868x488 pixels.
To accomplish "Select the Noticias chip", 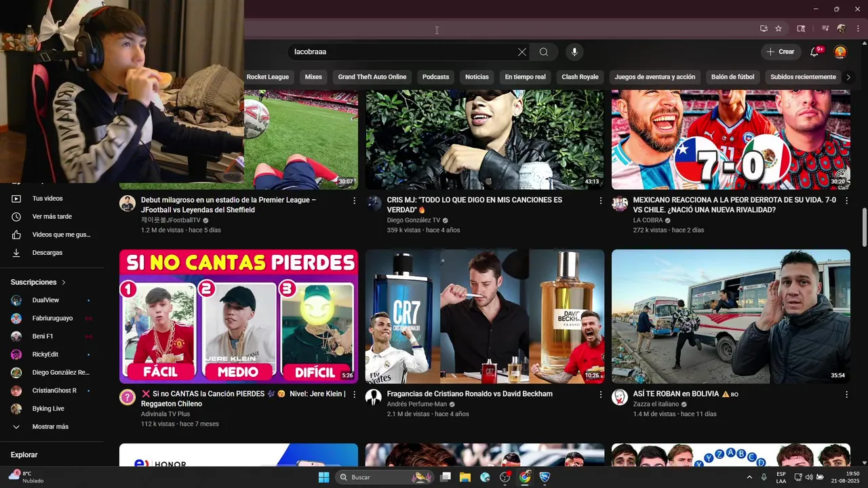I will tap(477, 77).
